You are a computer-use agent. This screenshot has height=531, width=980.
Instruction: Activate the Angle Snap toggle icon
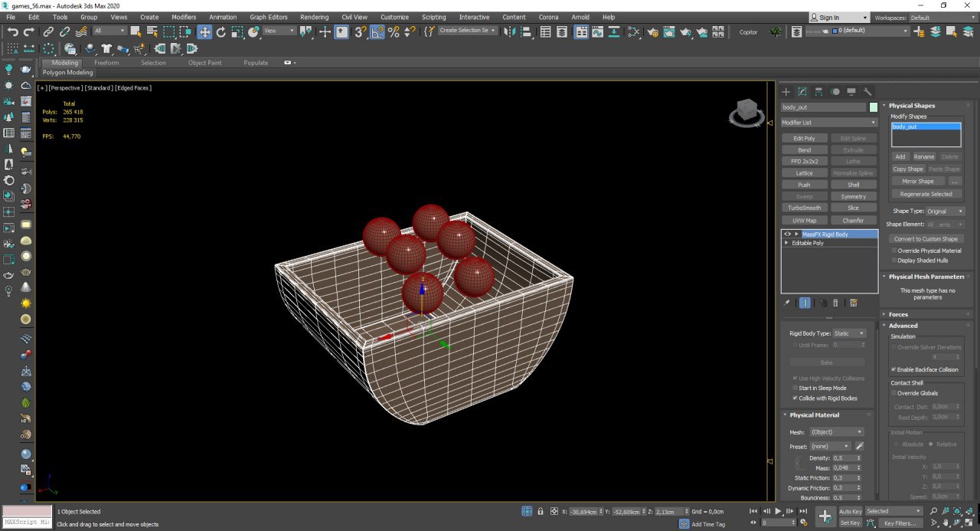pyautogui.click(x=377, y=31)
